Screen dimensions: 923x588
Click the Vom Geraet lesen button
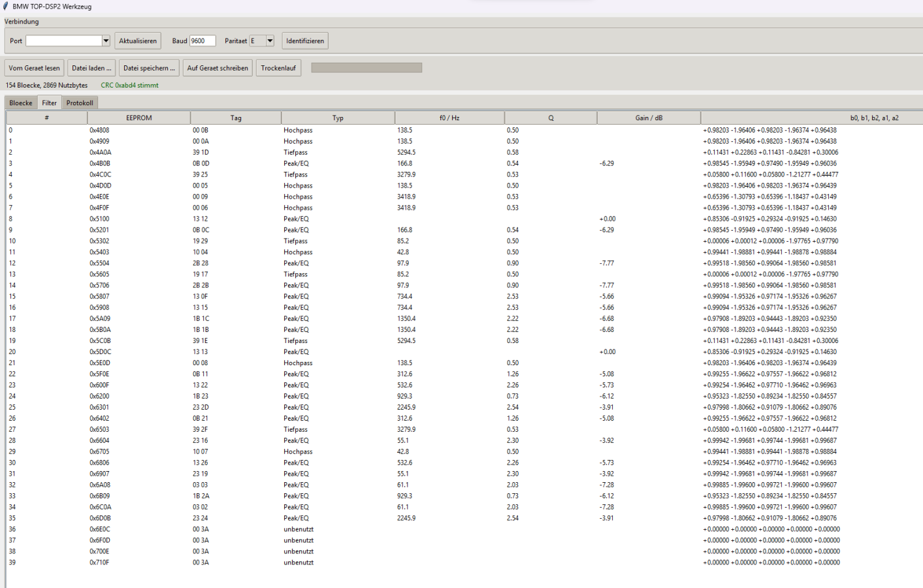pyautogui.click(x=34, y=68)
